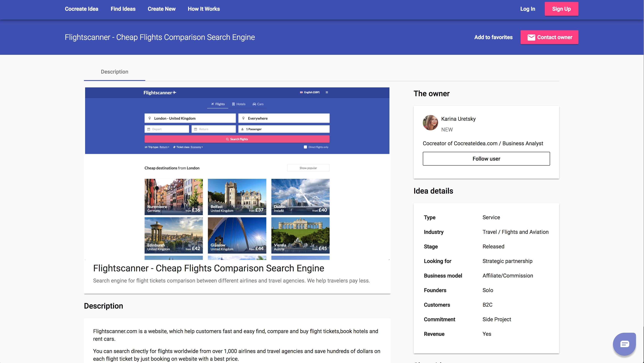The width and height of the screenshot is (644, 363).
Task: Click the Return date field
Action: point(214,129)
